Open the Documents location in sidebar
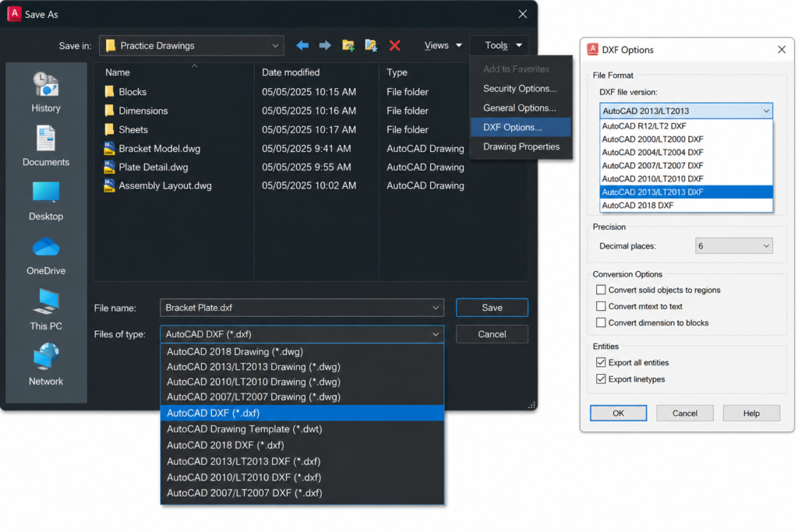Image resolution: width=798 pixels, height=532 pixels. [46, 146]
